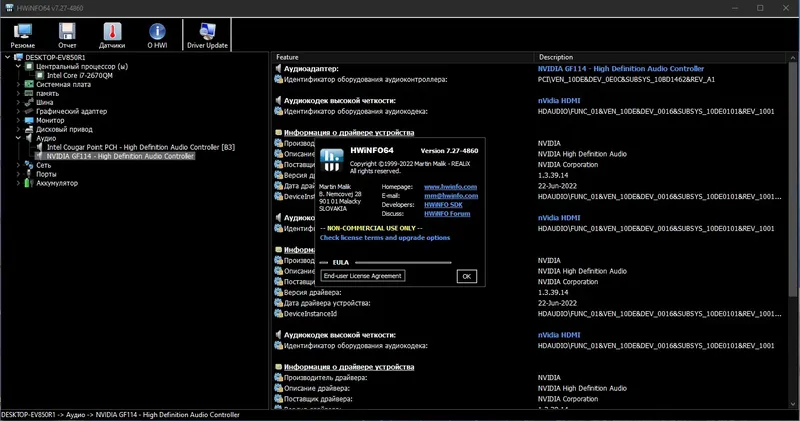Open the www.hwinfo.com homepage link
Viewport: 800px width, 421px height.
point(451,187)
